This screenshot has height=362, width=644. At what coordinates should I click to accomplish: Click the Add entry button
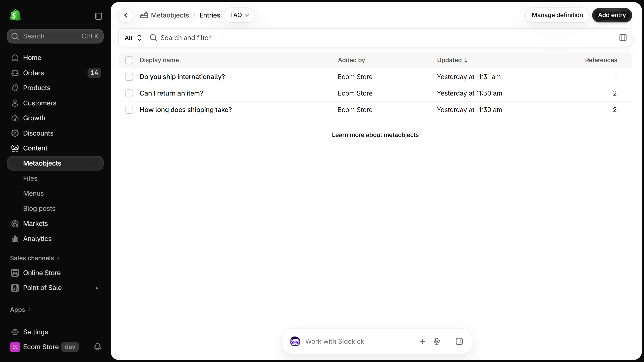(612, 15)
